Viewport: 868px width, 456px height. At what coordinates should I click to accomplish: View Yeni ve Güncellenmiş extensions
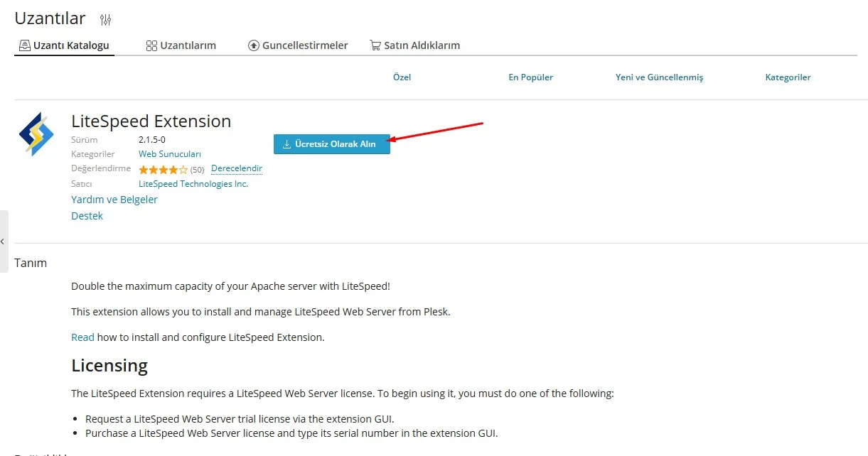pos(659,77)
